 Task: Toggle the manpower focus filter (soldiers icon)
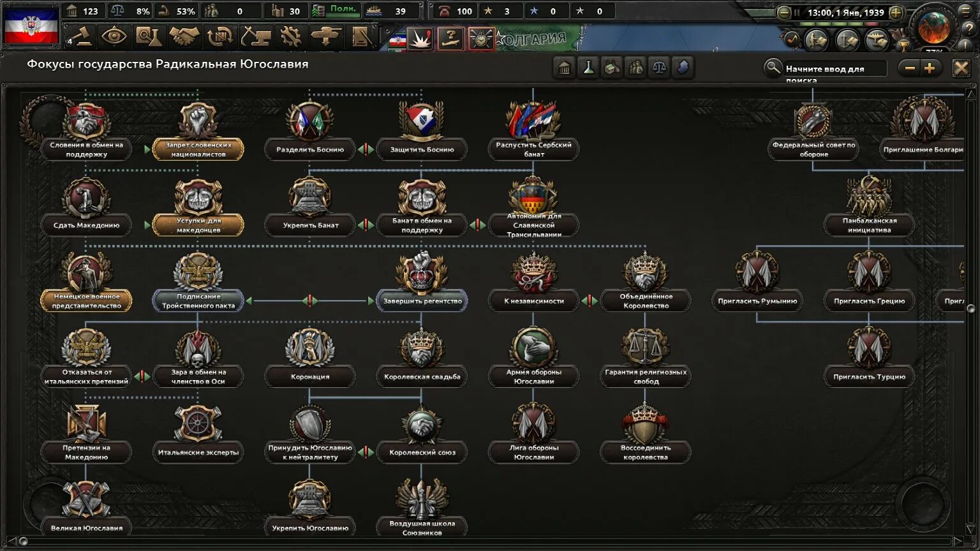click(x=635, y=68)
